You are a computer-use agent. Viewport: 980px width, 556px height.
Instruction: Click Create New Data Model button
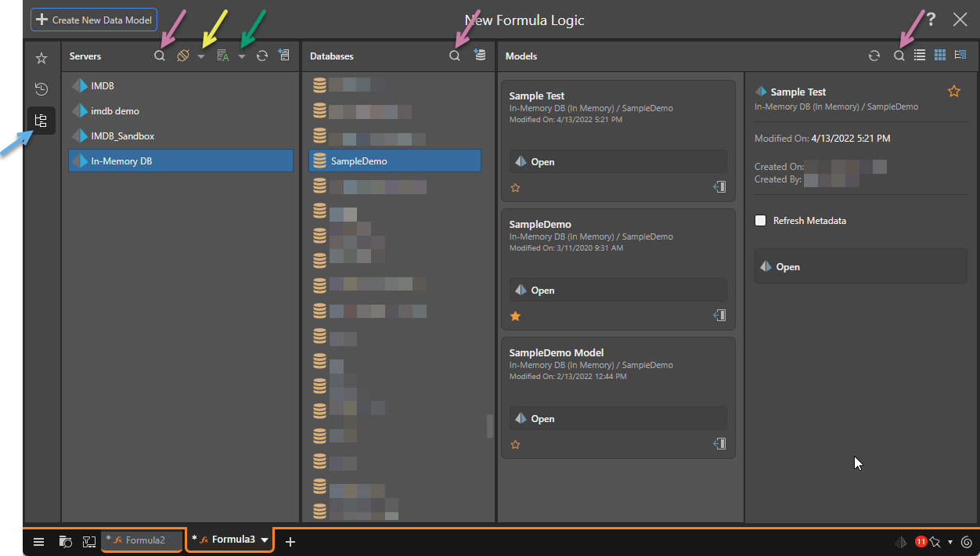point(94,20)
